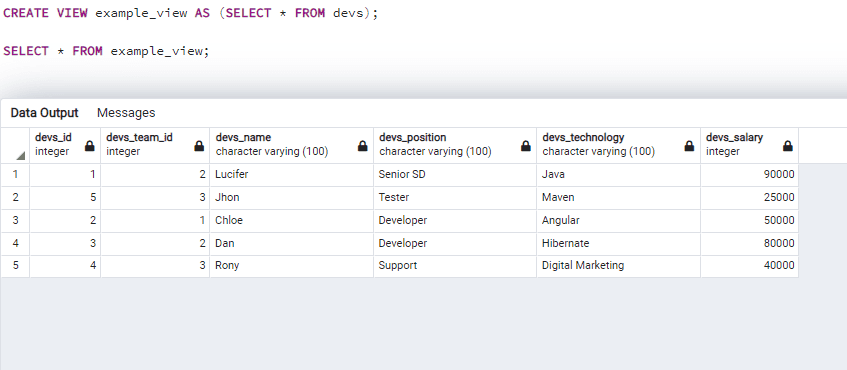Screen dimensions: 847x370
Task: Click the Lucifer name cell
Action: pos(292,175)
